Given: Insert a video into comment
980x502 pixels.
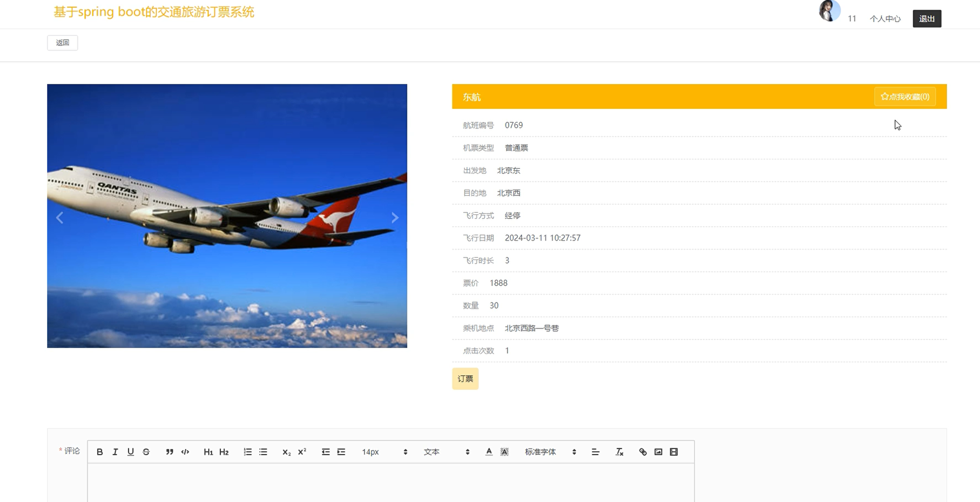Looking at the screenshot, I should pyautogui.click(x=674, y=452).
